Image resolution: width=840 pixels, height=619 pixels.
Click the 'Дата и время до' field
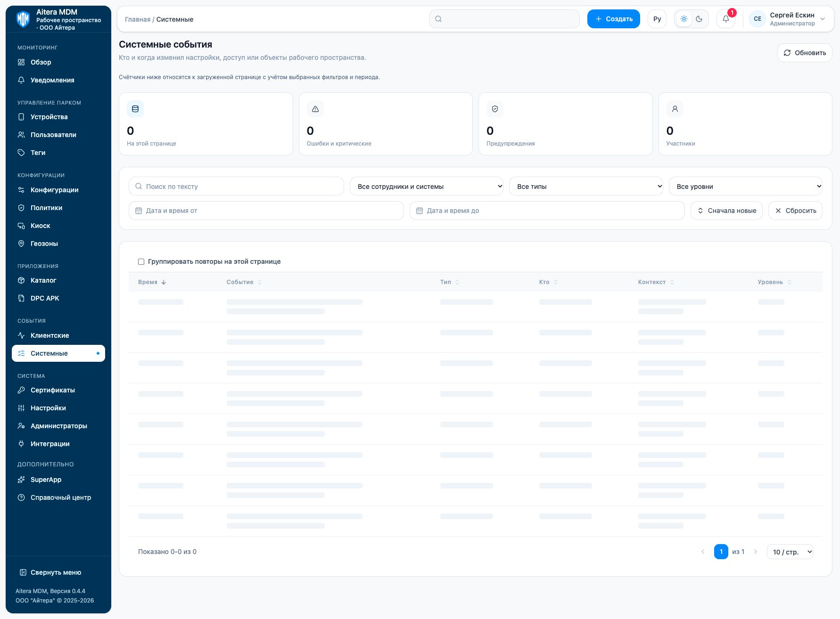coord(547,211)
